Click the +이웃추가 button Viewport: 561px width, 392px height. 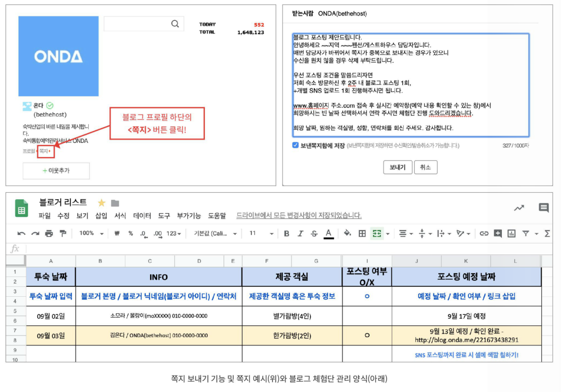tap(56, 171)
